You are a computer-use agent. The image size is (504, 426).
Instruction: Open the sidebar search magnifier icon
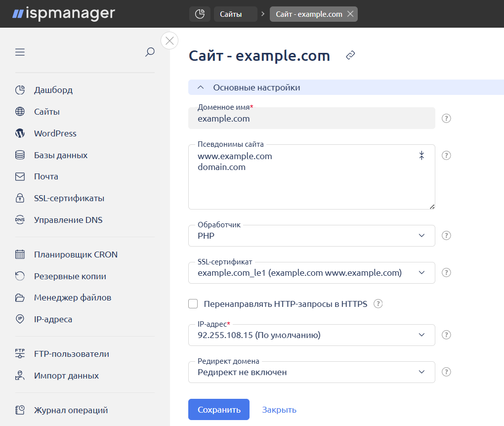(150, 52)
